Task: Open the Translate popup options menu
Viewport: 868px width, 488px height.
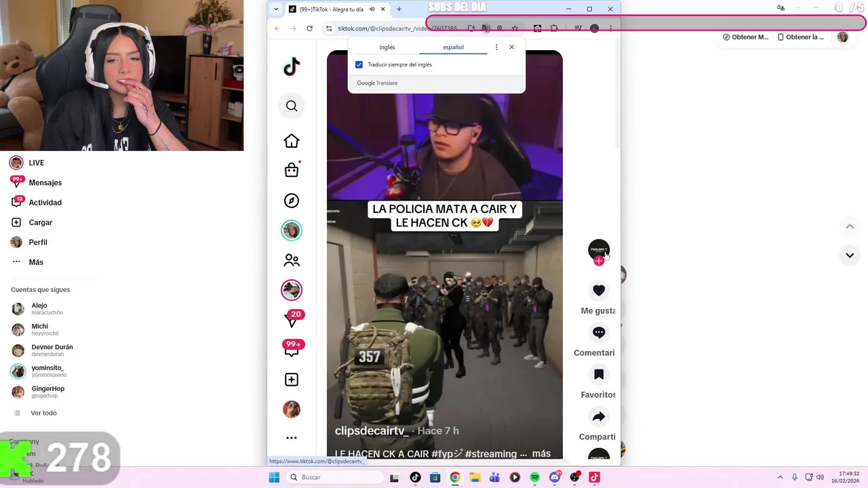Action: [496, 47]
